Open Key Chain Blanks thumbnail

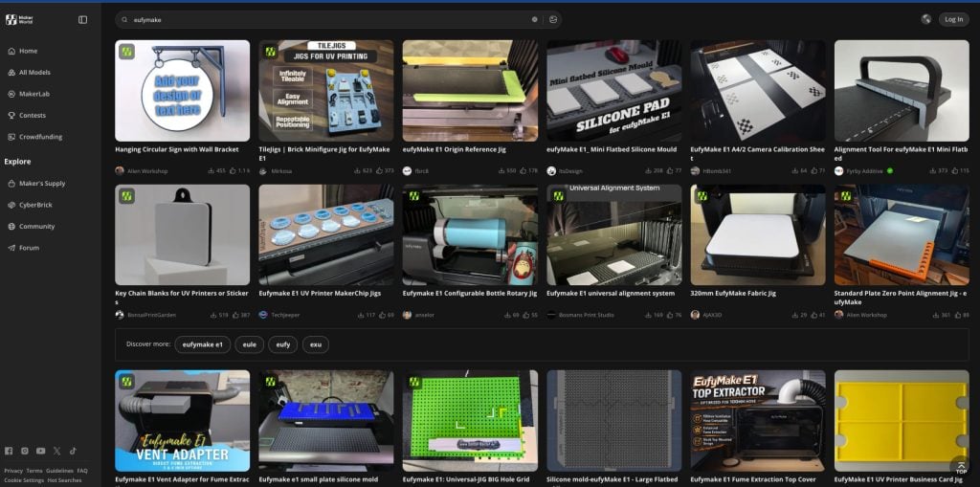(x=183, y=235)
